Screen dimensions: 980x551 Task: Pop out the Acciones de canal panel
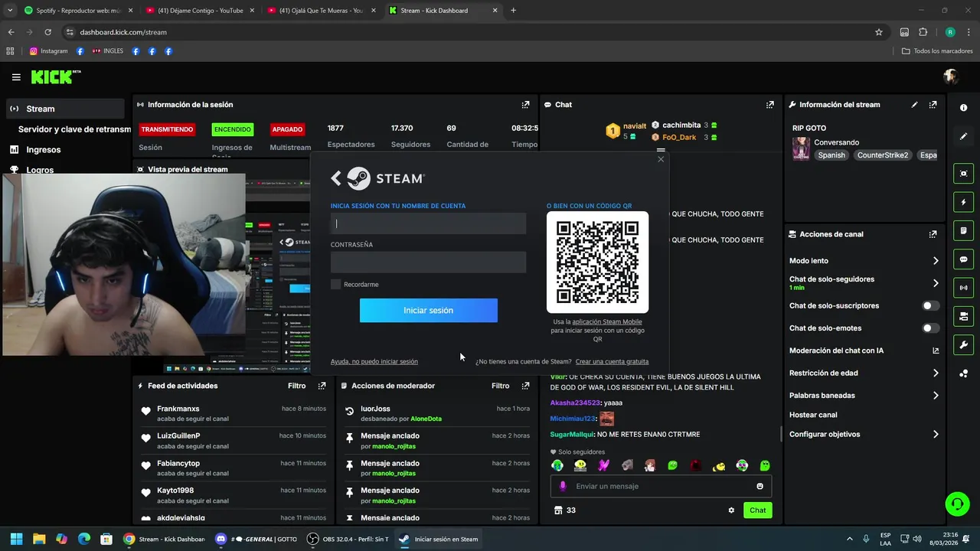tap(933, 234)
